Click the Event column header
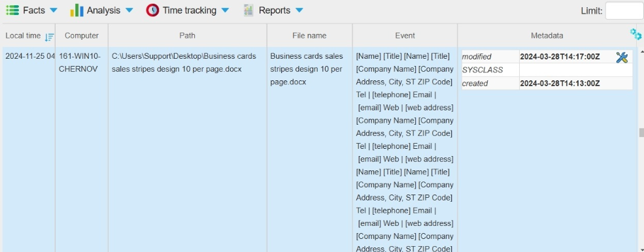This screenshot has width=644, height=252. coord(405,36)
